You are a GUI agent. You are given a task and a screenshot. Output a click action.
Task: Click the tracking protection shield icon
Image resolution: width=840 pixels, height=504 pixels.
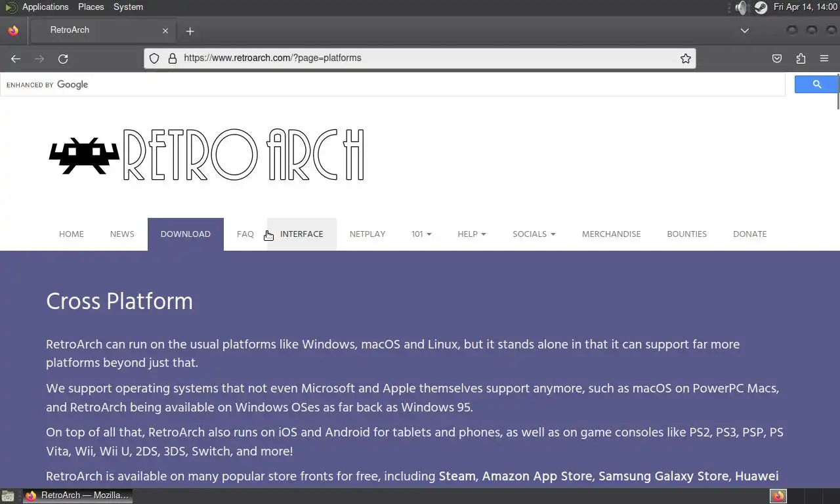154,58
